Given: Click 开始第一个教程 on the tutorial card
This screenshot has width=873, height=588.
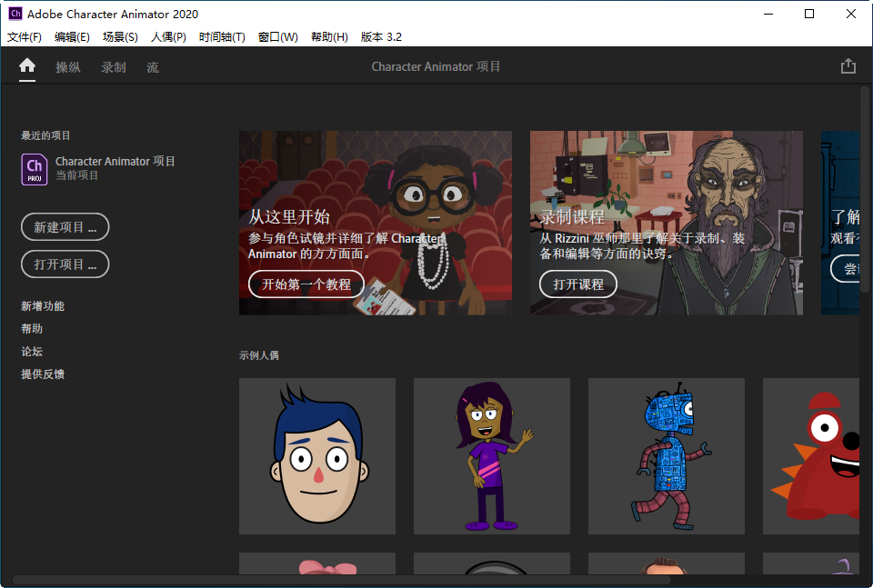Looking at the screenshot, I should [306, 284].
